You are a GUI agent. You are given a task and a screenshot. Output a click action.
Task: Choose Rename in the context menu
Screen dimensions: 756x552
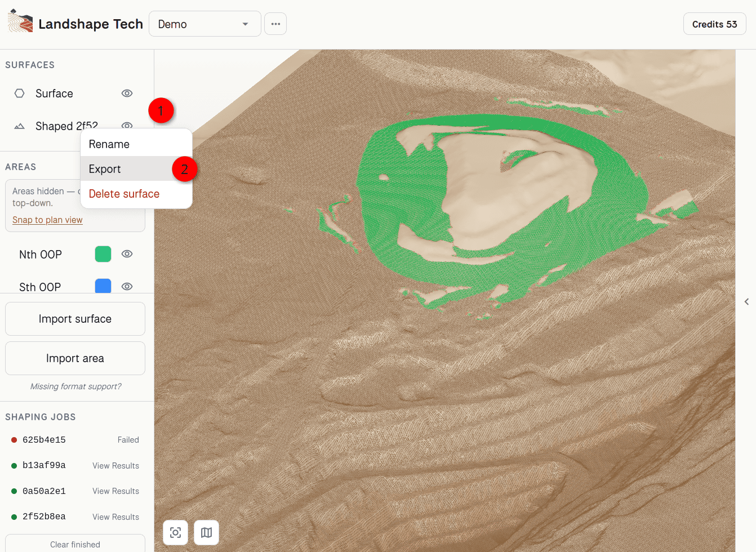click(x=136, y=144)
